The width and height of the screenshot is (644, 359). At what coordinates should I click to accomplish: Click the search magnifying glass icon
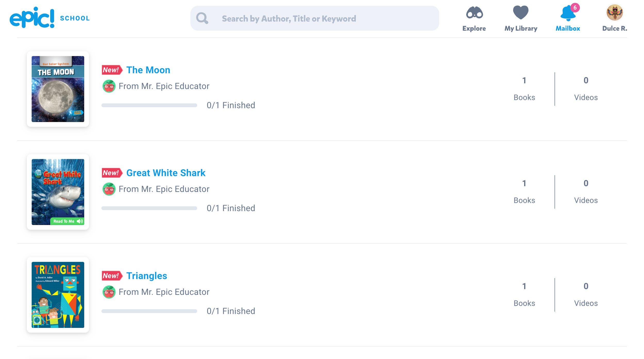202,18
